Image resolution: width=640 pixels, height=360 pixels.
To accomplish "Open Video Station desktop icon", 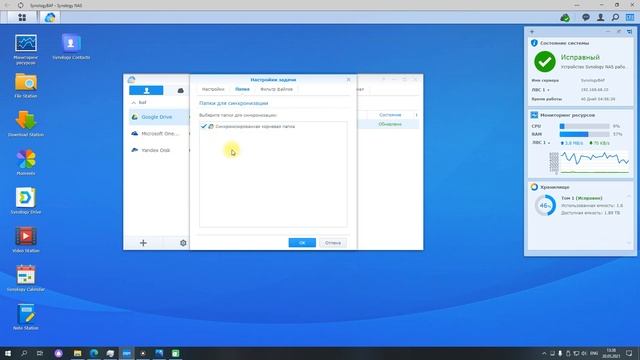I will pyautogui.click(x=26, y=240).
